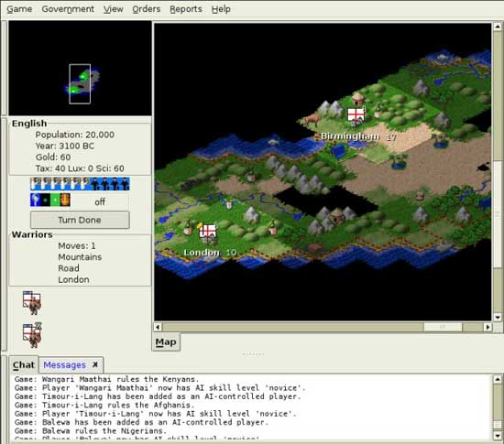This screenshot has height=444, width=504.
Task: Click the global warming indicator icon
Action: coord(45,200)
